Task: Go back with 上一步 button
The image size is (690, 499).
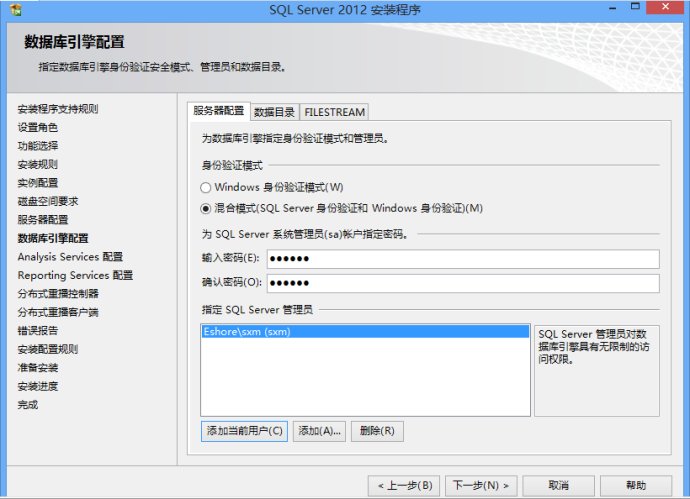Action: click(404, 485)
